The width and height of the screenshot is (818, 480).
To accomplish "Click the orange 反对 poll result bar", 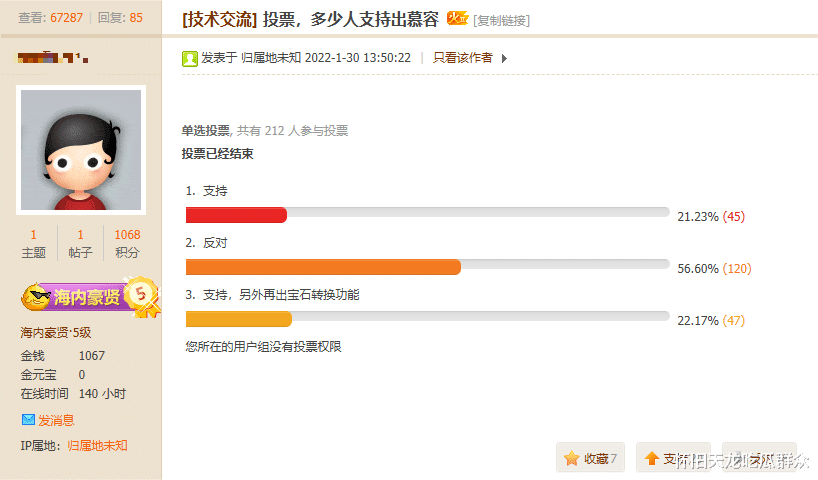I will (323, 267).
